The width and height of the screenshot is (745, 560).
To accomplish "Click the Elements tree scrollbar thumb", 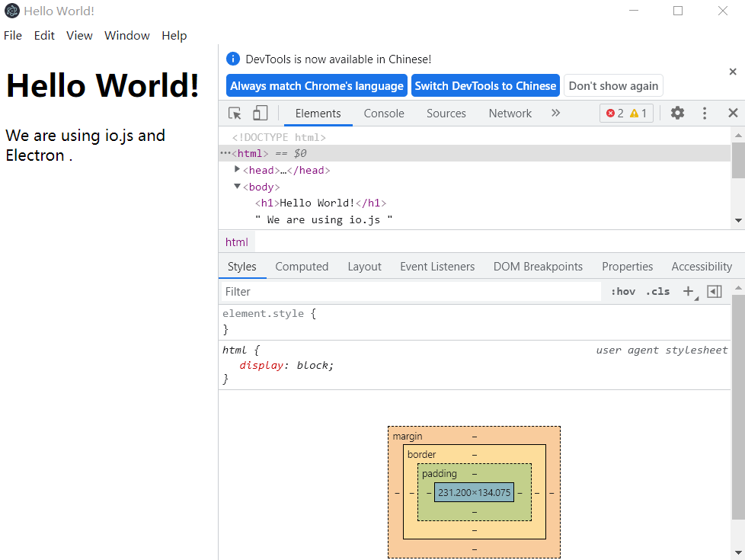I will tap(738, 160).
